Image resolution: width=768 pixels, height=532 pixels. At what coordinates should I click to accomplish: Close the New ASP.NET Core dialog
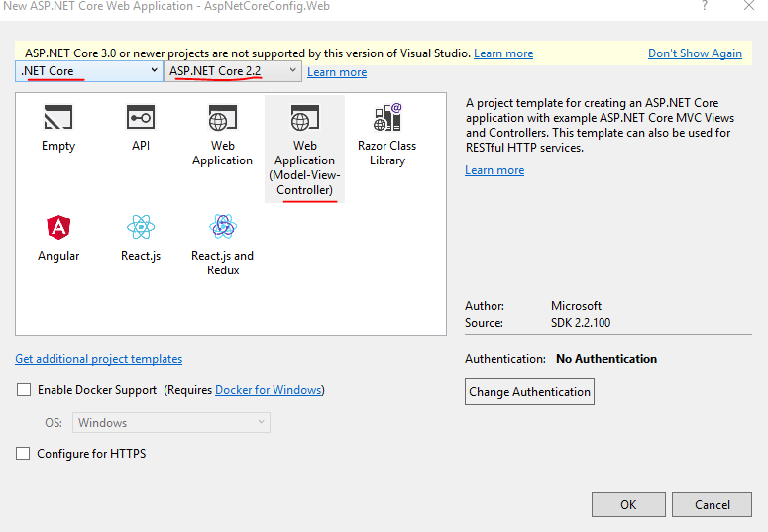point(749,6)
